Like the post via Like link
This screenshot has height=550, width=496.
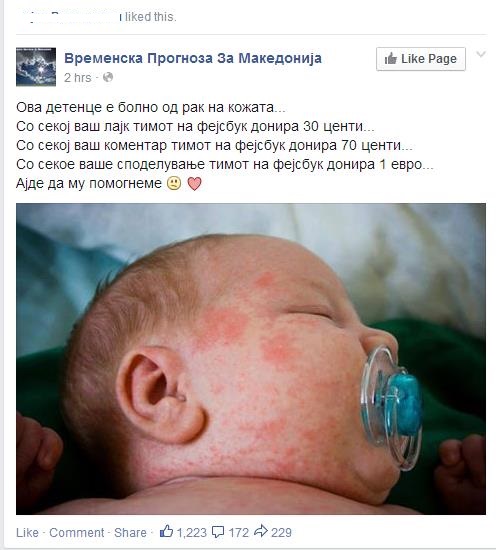27,532
